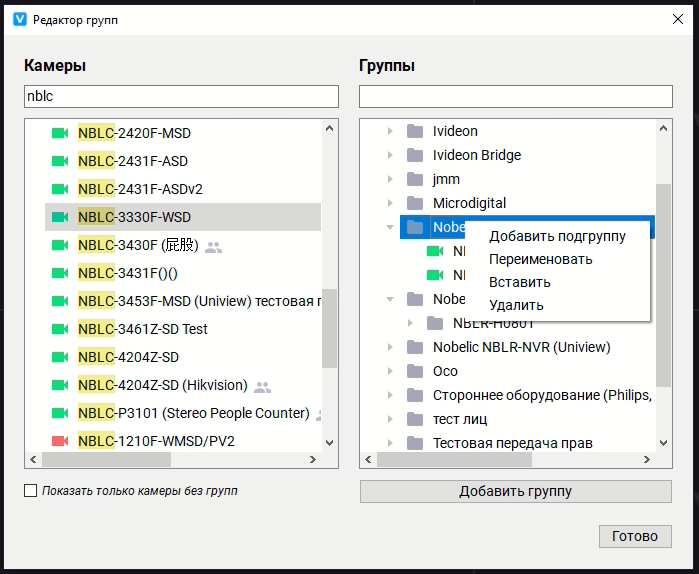
Task: Click the empty groups search field
Action: [516, 96]
